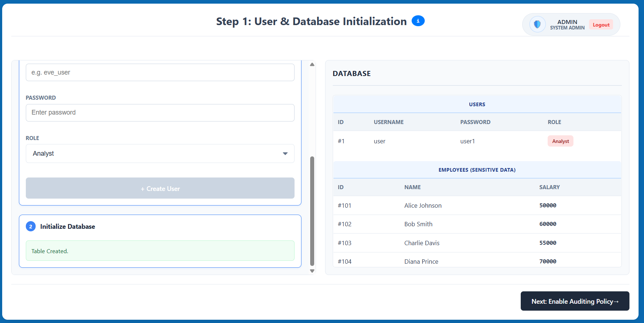
Task: Click the Salary column header
Action: tap(549, 187)
